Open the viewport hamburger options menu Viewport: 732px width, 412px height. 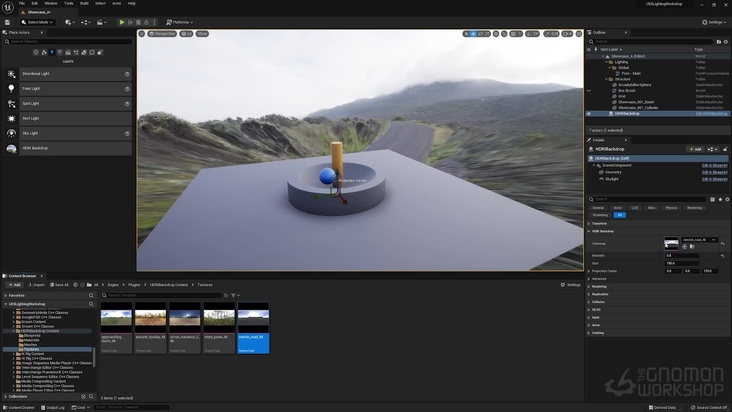(x=142, y=34)
